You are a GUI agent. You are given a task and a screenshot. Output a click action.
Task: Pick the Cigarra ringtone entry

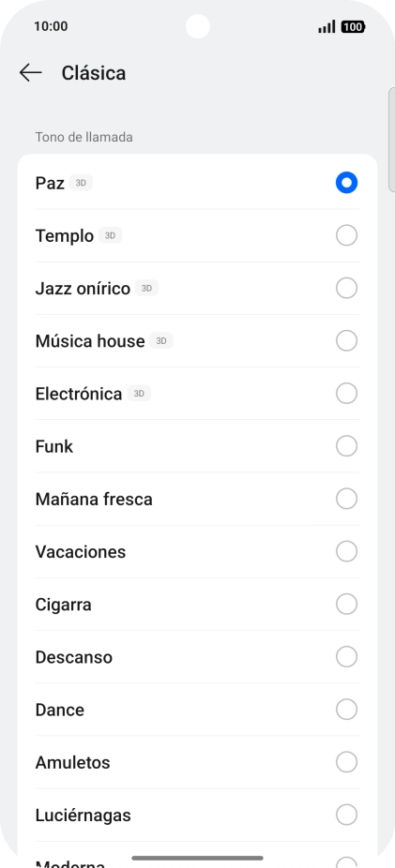coord(197,605)
